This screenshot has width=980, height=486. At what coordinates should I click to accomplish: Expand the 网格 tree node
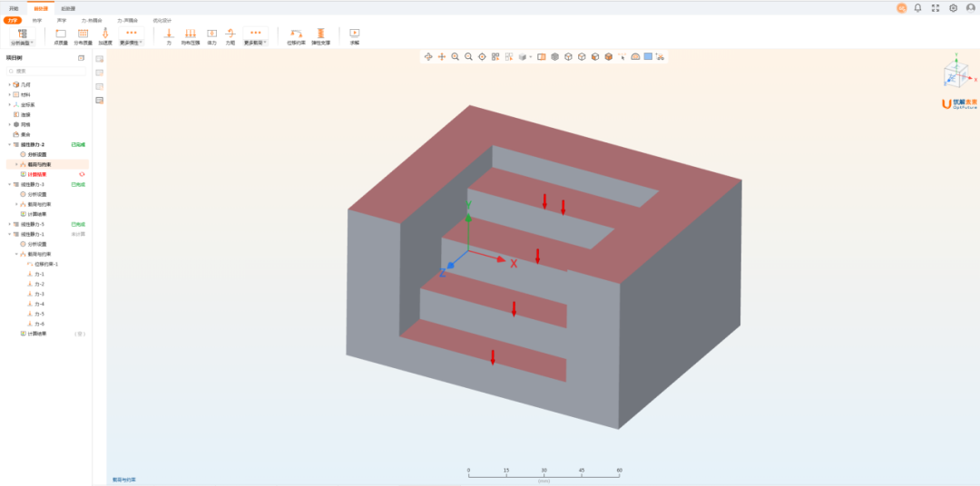pos(9,124)
